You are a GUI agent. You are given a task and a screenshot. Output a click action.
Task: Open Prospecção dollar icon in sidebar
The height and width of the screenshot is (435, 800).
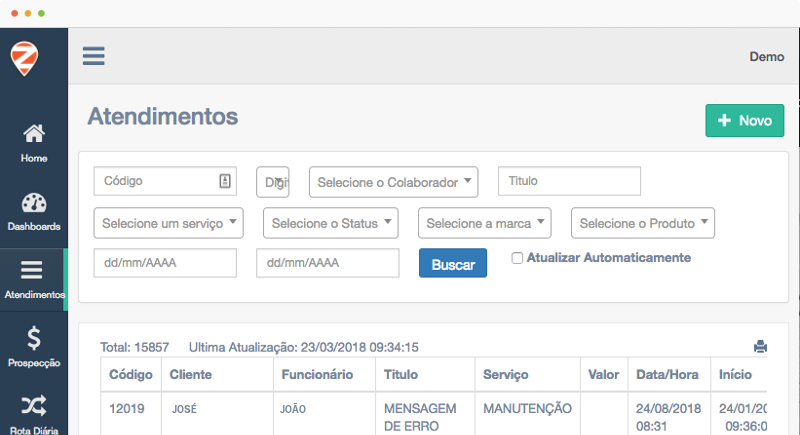[33, 339]
